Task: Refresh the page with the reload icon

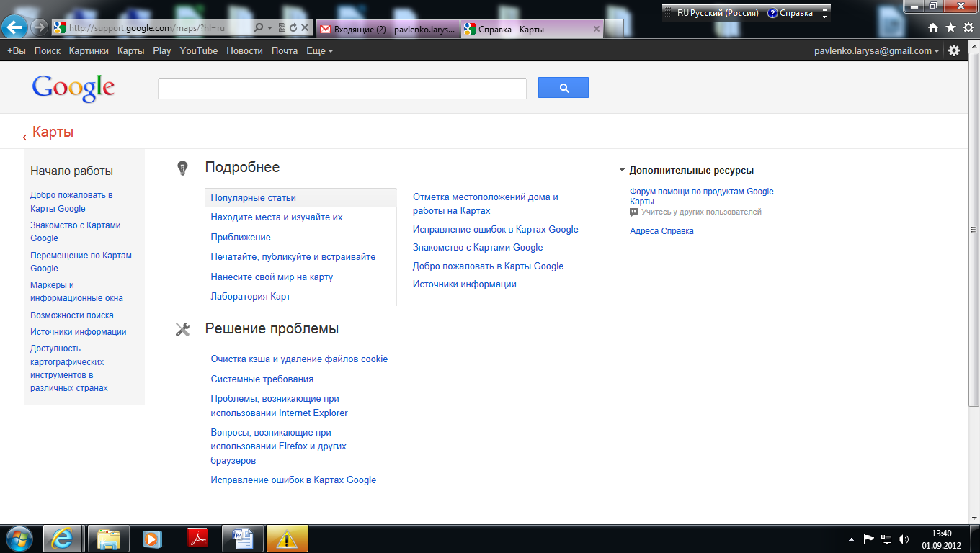Action: coord(293,28)
